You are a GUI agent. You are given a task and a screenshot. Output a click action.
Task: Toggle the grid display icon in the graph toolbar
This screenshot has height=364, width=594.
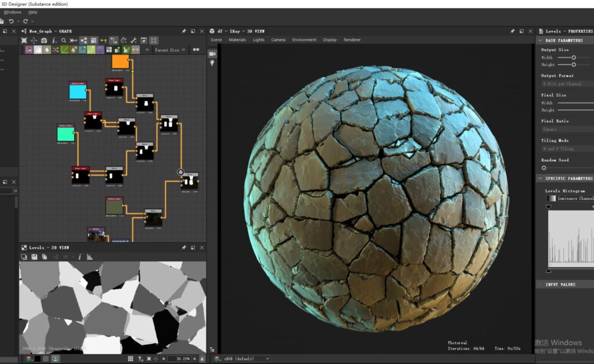153,41
